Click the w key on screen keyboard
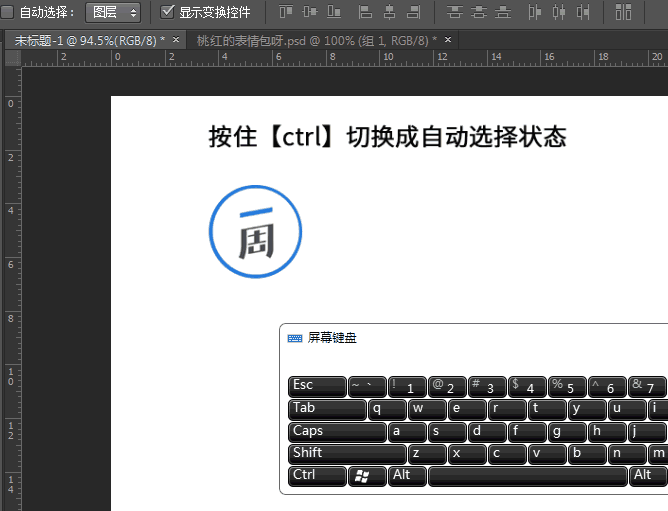Screen dimensions: 668x511 tap(427, 409)
